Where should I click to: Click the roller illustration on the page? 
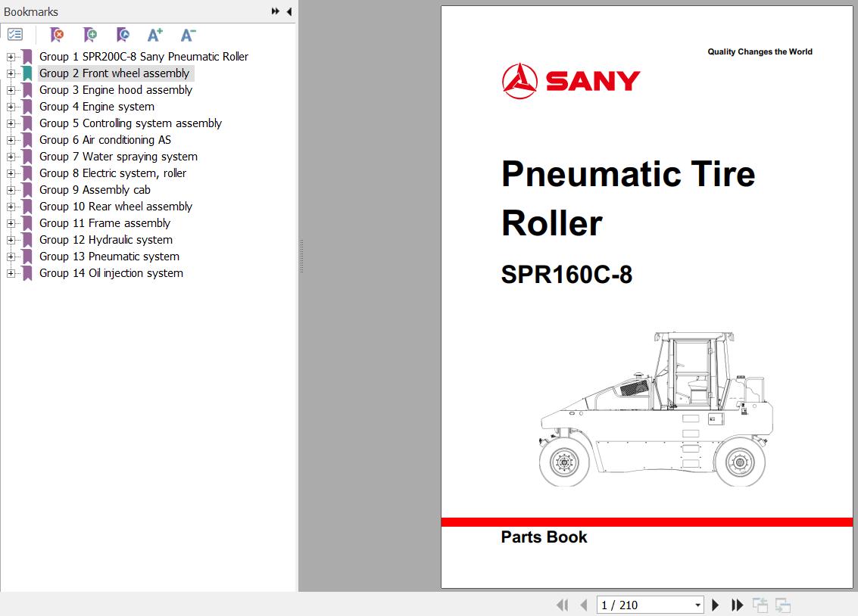pyautogui.click(x=656, y=409)
